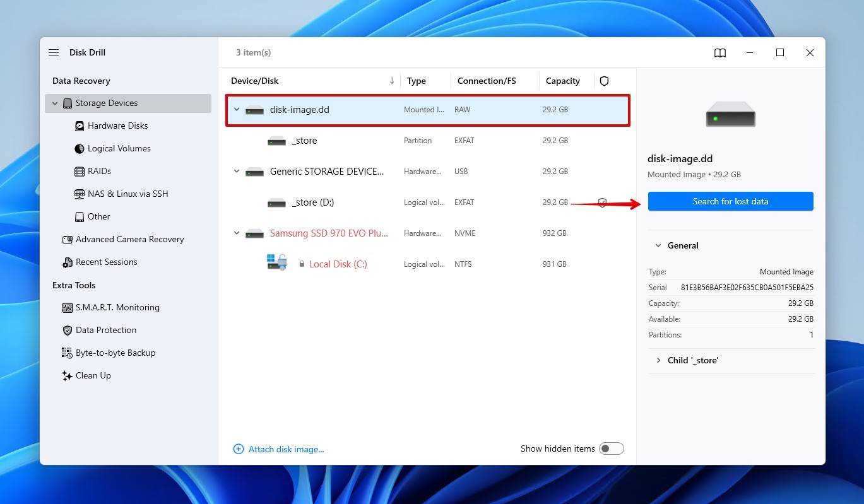Select the Generic STORAGE DEVICE row
Image resolution: width=864 pixels, height=504 pixels.
coord(427,172)
